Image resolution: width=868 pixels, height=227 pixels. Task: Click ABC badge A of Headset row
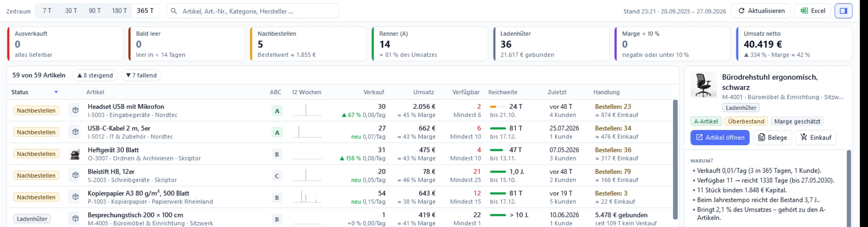click(x=277, y=111)
